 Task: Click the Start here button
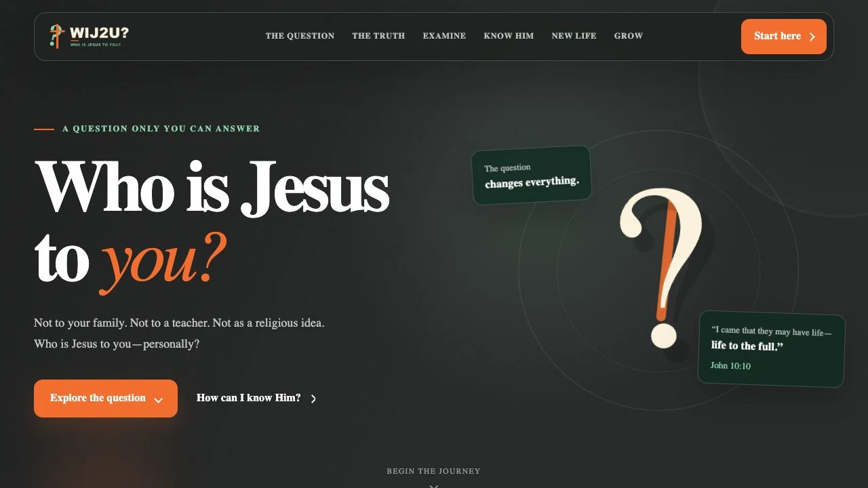784,37
